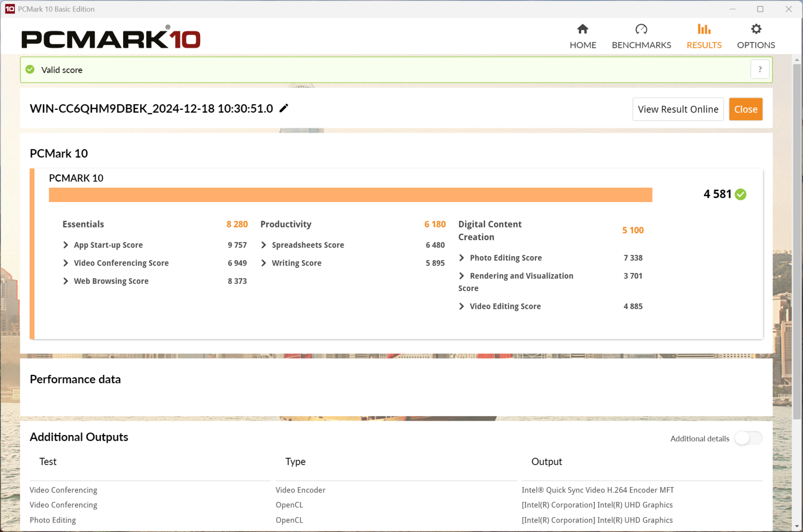Click the Writing value 5 895
Viewport: 803px width, 532px height.
tap(435, 263)
